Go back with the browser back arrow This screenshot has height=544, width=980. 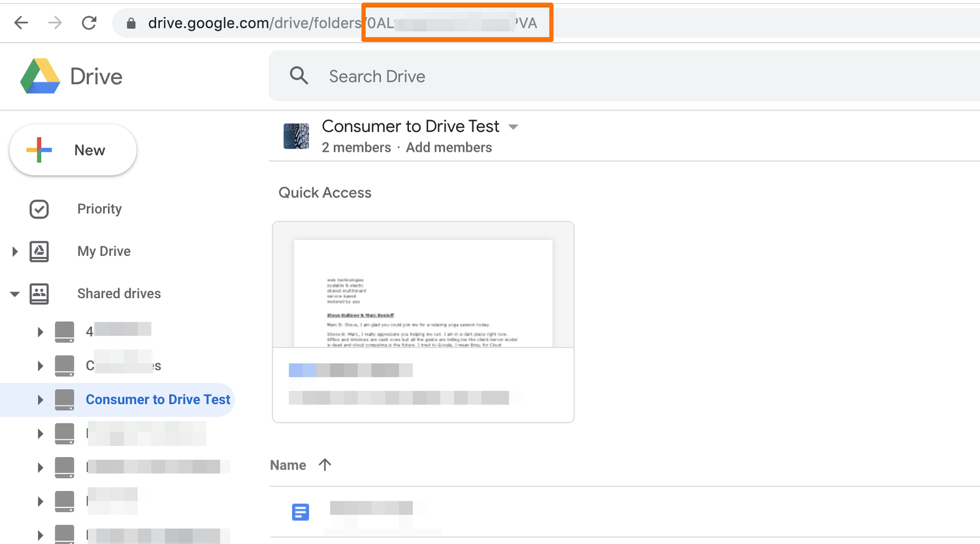[x=21, y=23]
